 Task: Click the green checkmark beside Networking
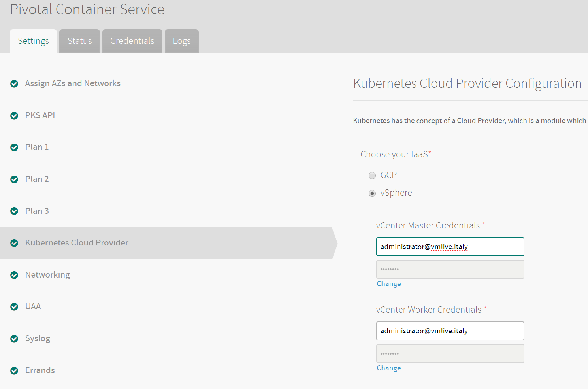click(14, 275)
